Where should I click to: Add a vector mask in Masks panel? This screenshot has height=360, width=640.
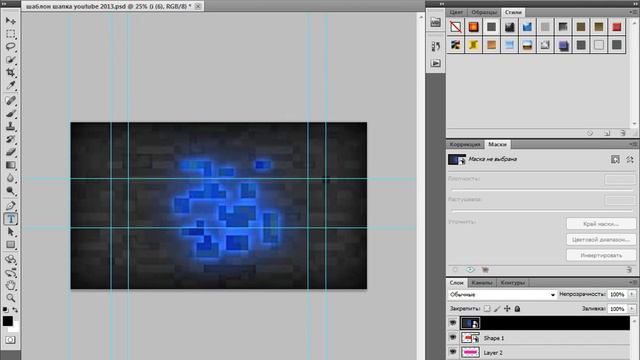tap(630, 159)
